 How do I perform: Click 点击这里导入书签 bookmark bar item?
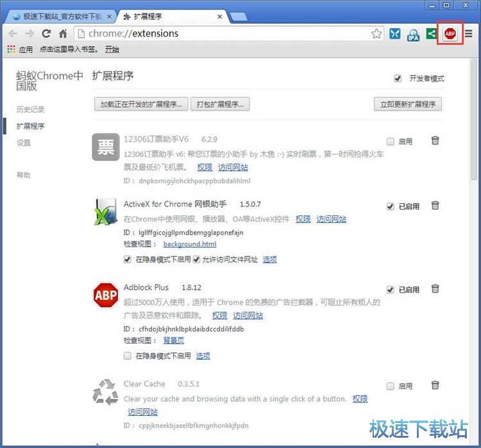pyautogui.click(x=69, y=49)
